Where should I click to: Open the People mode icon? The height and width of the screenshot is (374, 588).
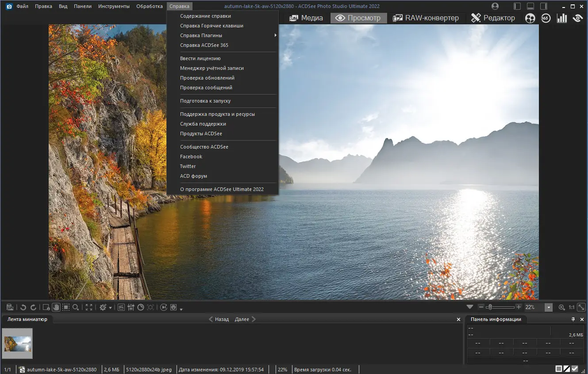[x=530, y=18]
